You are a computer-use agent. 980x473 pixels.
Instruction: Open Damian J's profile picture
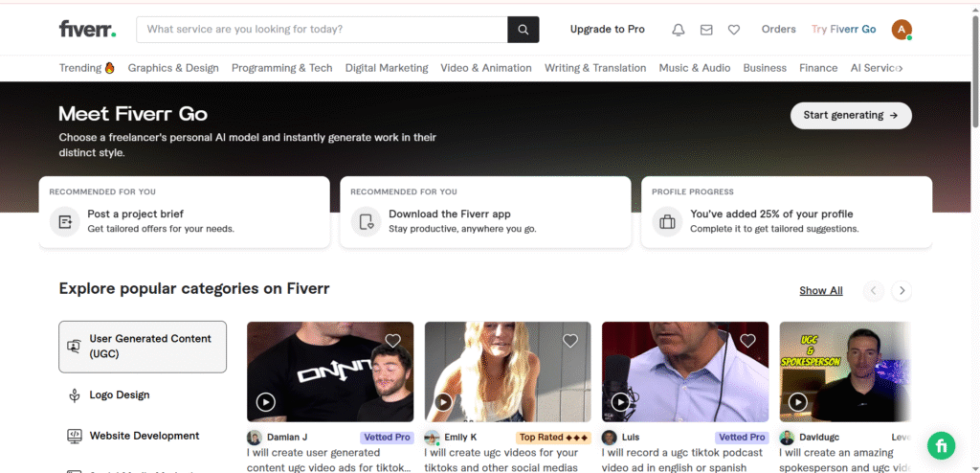click(x=255, y=438)
